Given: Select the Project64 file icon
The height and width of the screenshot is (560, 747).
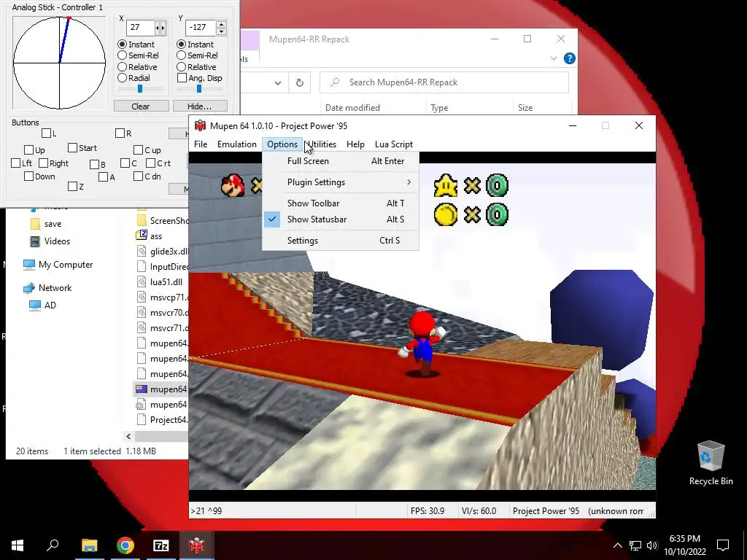Looking at the screenshot, I should coord(142,419).
